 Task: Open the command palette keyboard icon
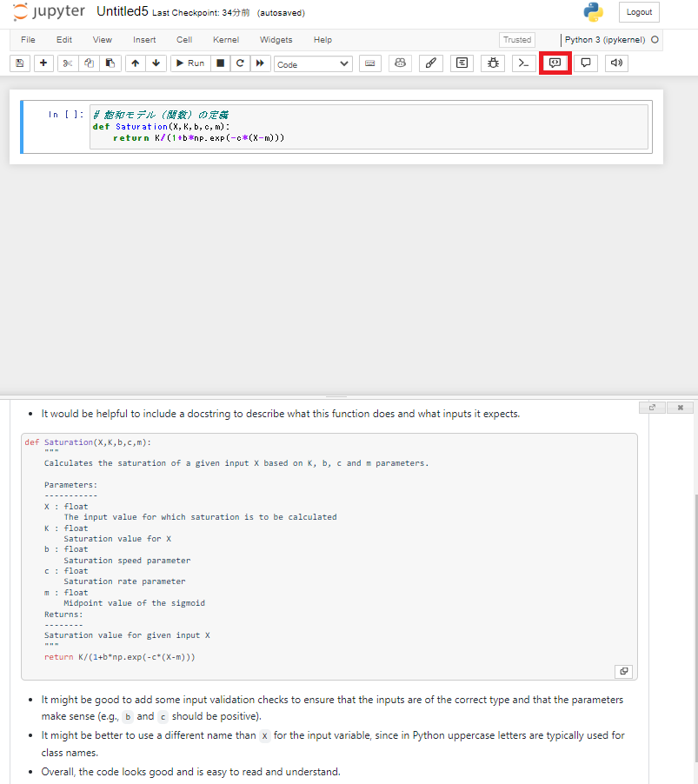(x=370, y=63)
